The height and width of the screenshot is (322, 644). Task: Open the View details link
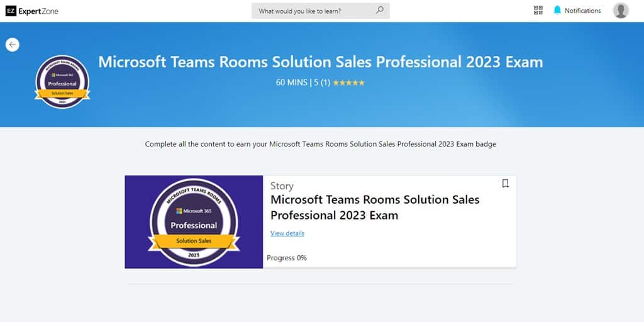[x=287, y=233]
